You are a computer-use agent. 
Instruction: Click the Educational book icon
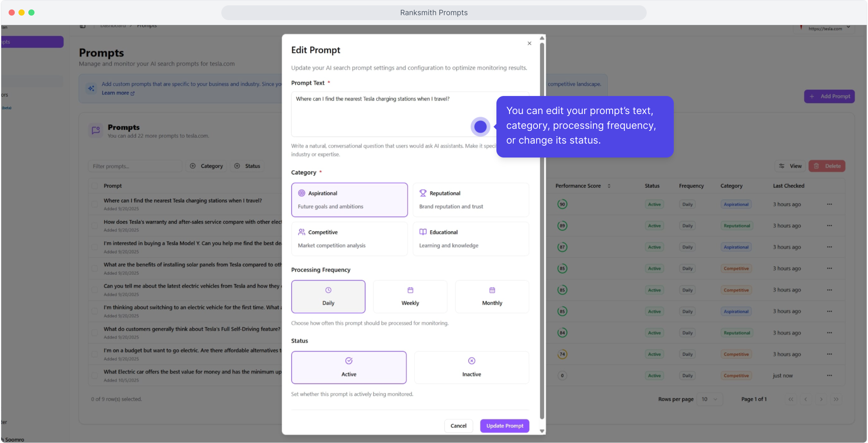pyautogui.click(x=423, y=232)
